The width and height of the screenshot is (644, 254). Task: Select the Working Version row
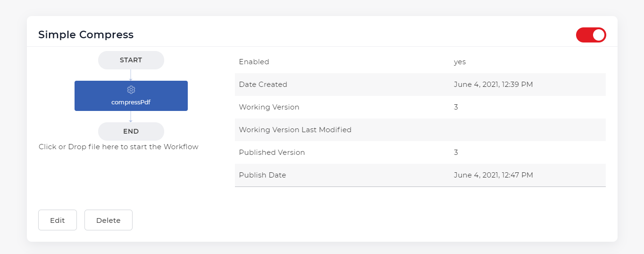point(420,107)
